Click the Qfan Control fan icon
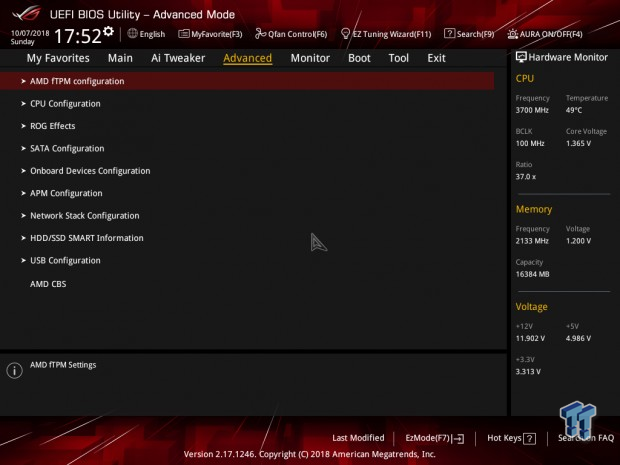 click(x=260, y=34)
